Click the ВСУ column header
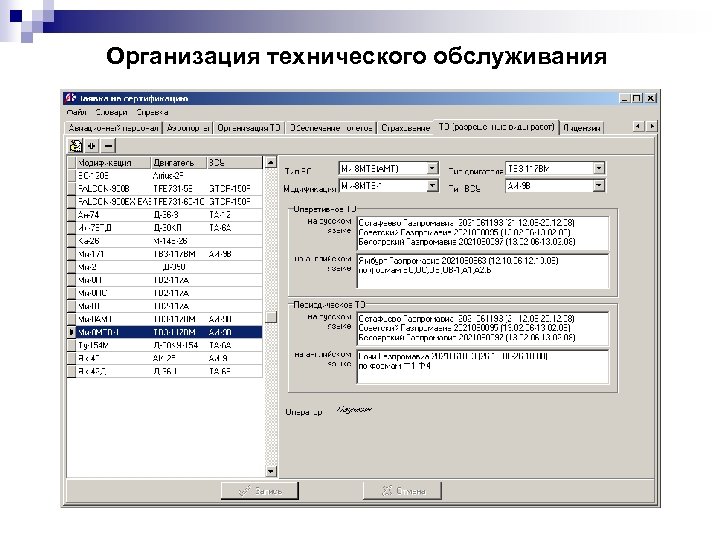 tap(235, 163)
